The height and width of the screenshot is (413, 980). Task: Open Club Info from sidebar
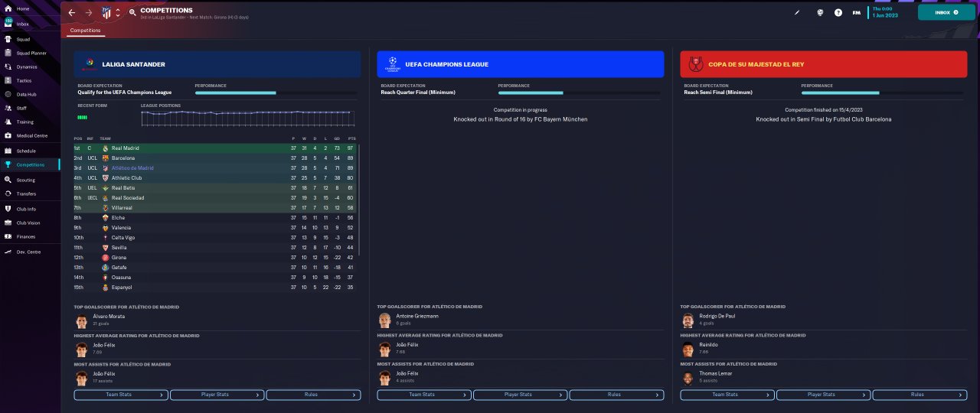tap(29, 209)
